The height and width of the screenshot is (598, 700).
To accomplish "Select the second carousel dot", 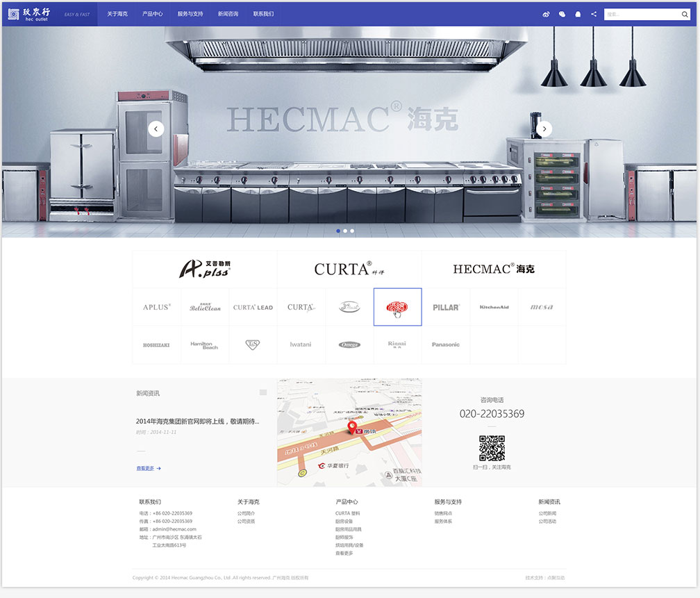I will coord(345,231).
